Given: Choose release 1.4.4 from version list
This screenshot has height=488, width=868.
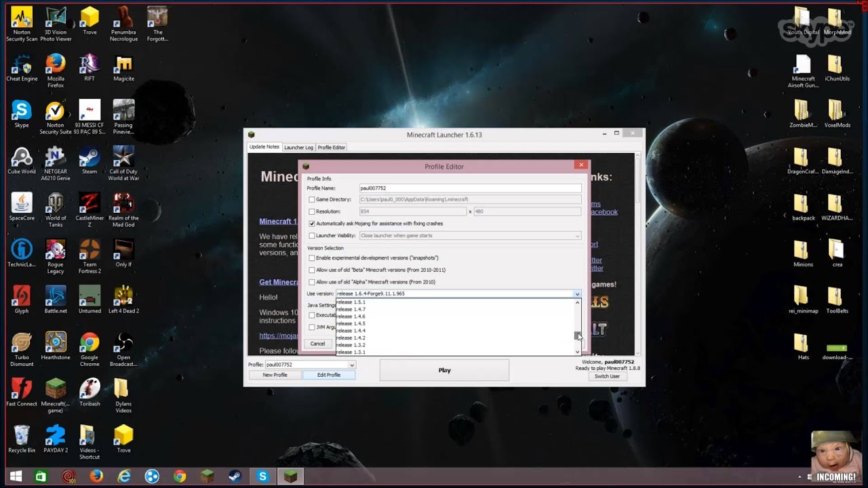Looking at the screenshot, I should click(455, 331).
